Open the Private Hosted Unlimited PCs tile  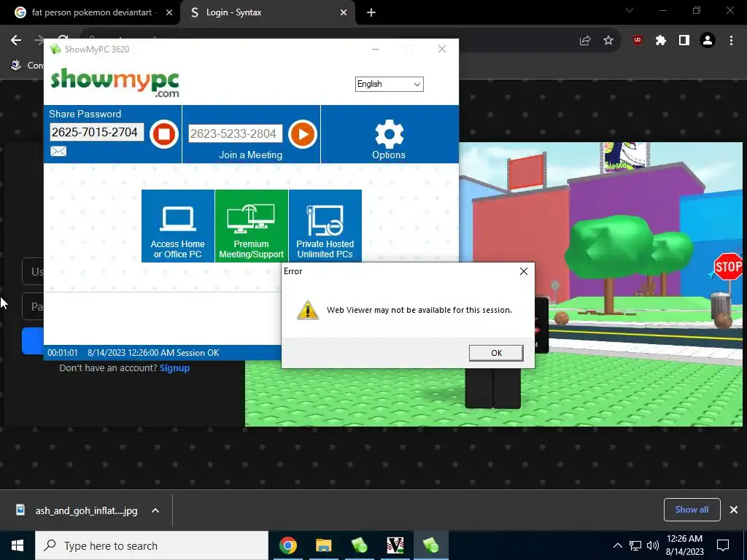tap(325, 226)
